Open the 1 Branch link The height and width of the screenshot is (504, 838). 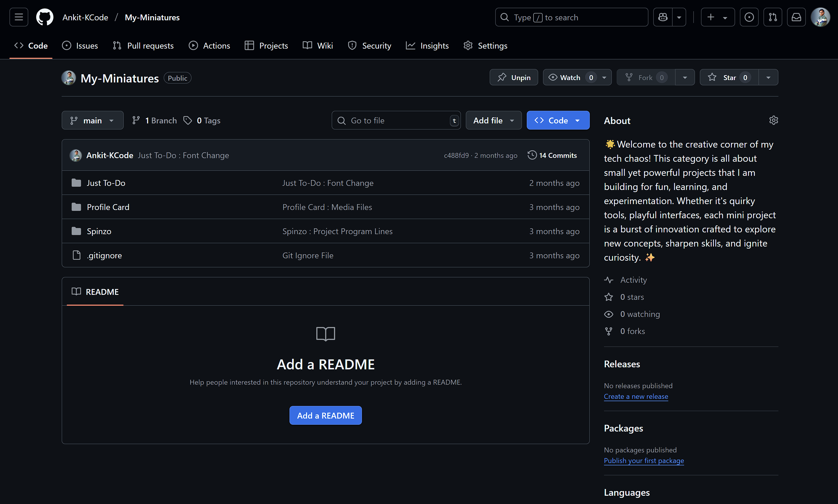click(155, 120)
